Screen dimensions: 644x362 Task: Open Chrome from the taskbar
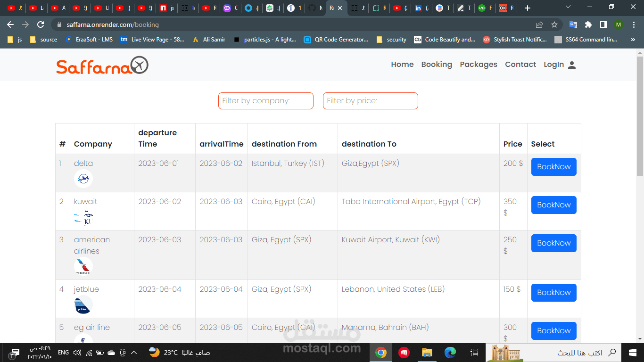click(381, 353)
